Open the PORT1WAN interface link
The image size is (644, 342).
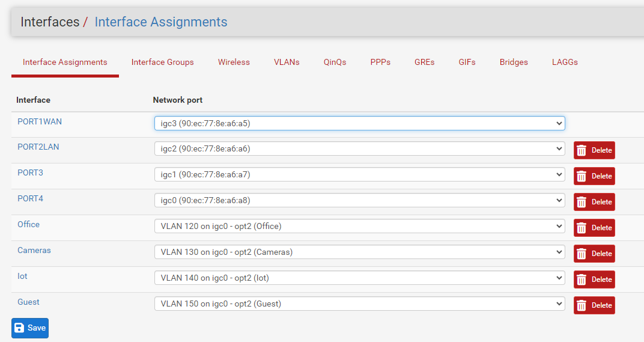[40, 121]
